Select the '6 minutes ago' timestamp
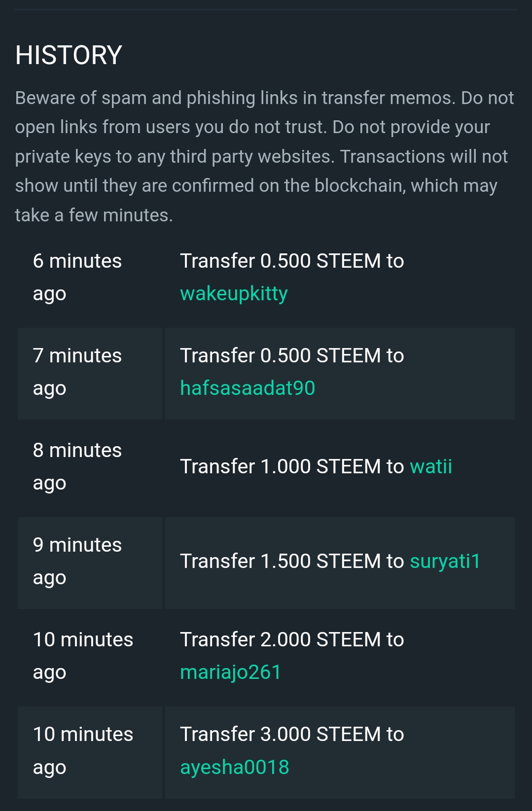The width and height of the screenshot is (532, 811). click(77, 277)
